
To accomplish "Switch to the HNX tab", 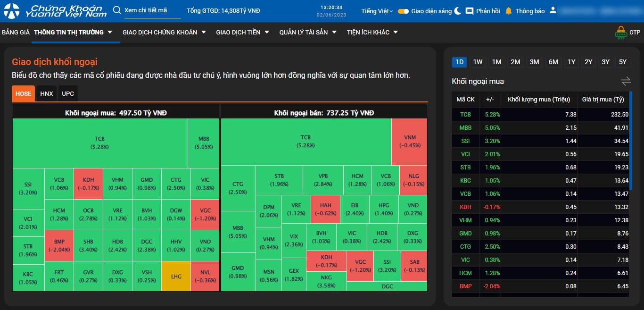I will [47, 93].
